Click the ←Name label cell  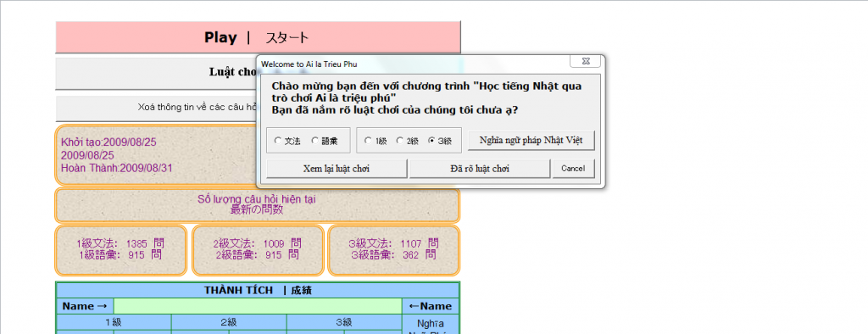[x=430, y=306]
